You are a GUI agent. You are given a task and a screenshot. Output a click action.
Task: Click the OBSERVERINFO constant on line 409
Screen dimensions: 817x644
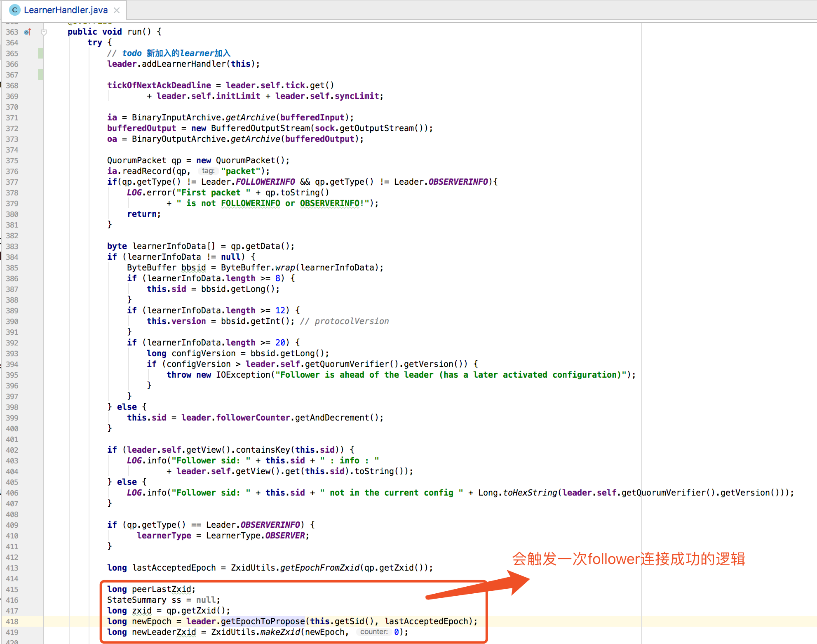coord(270,525)
